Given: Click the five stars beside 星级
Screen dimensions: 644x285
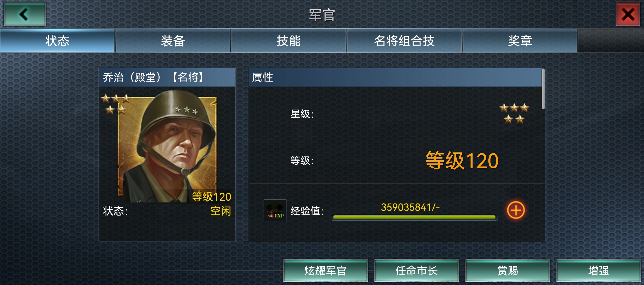Looking at the screenshot, I should pyautogui.click(x=514, y=114).
